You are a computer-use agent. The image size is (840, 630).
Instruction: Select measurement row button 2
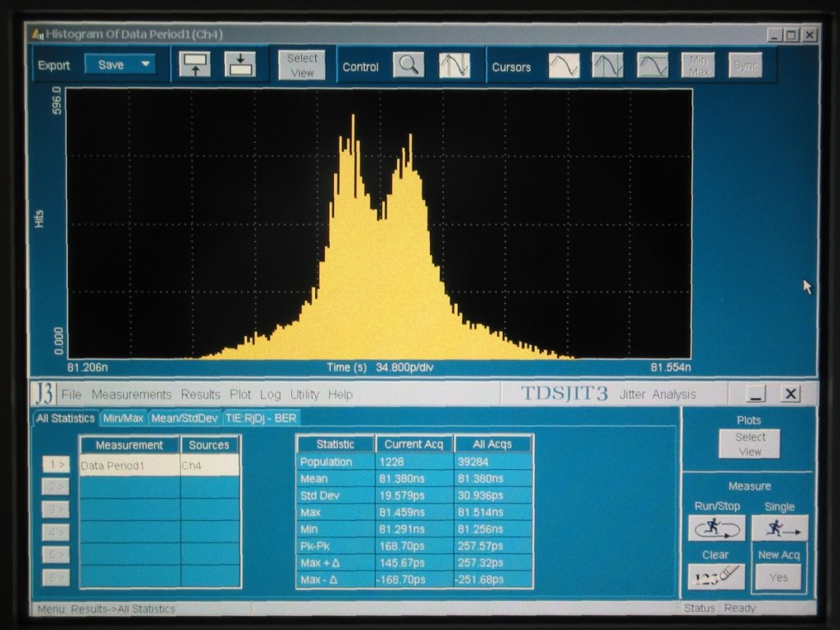(x=57, y=486)
